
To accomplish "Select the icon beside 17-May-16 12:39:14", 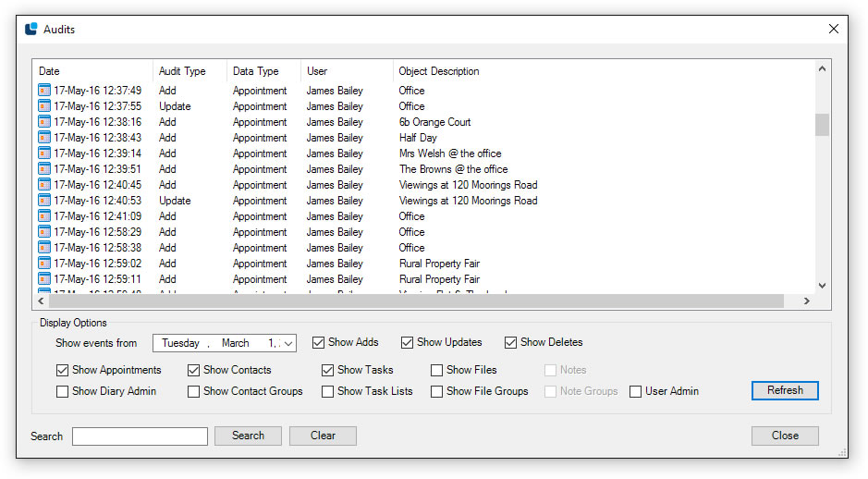I will point(44,154).
